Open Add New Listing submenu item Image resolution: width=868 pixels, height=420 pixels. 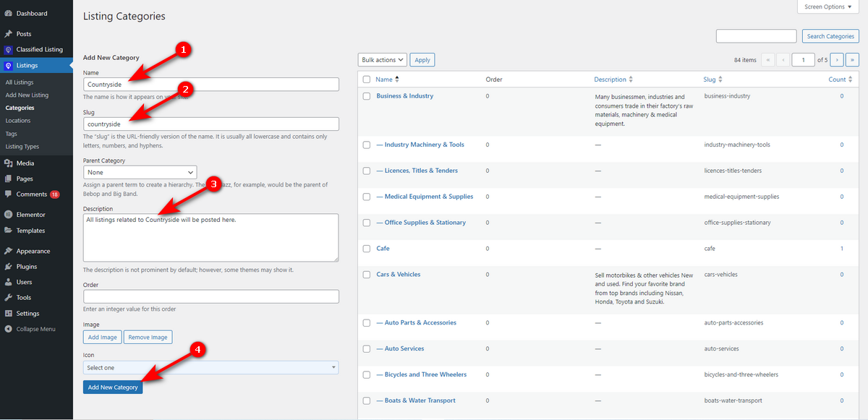[x=27, y=95]
